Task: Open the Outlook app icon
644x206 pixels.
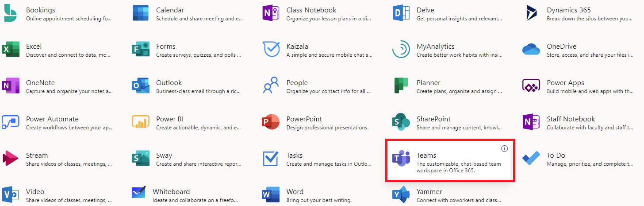Action: click(141, 86)
